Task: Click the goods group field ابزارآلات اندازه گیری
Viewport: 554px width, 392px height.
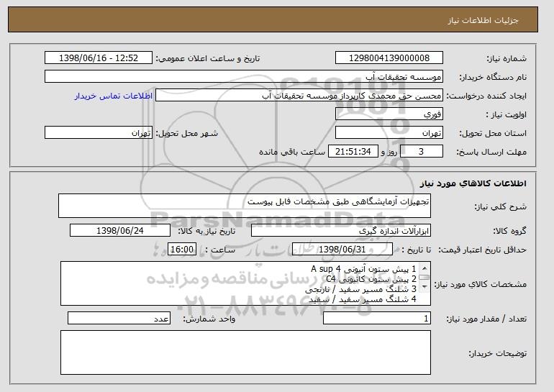Action: click(341, 231)
